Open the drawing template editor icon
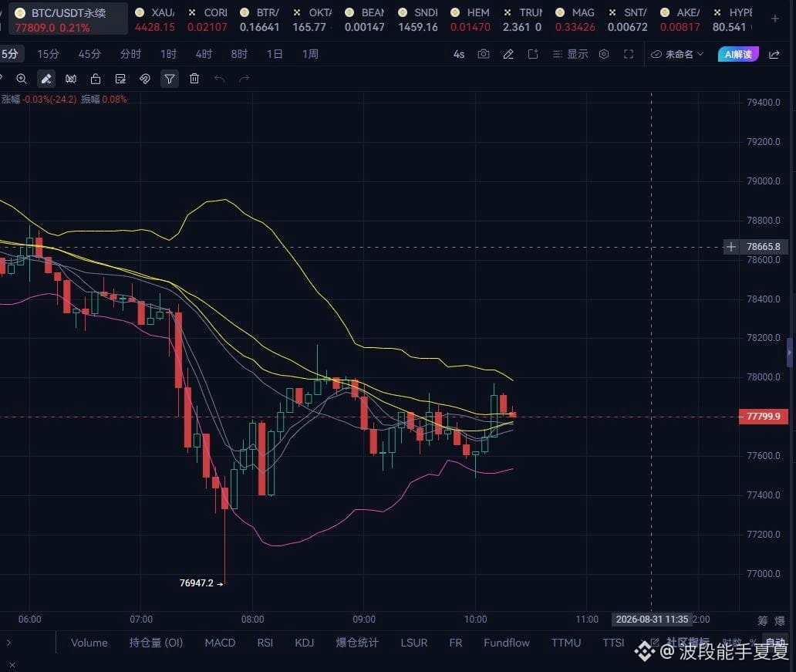 (120, 79)
